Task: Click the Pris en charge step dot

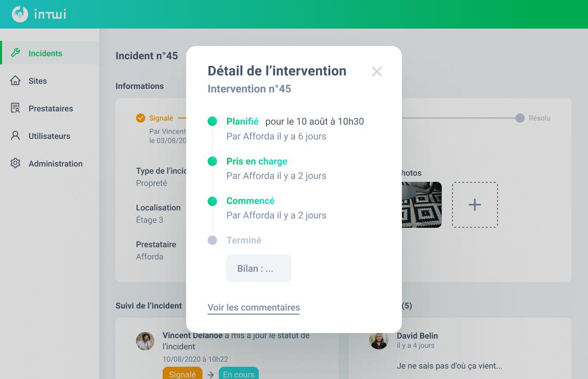Action: coord(212,161)
